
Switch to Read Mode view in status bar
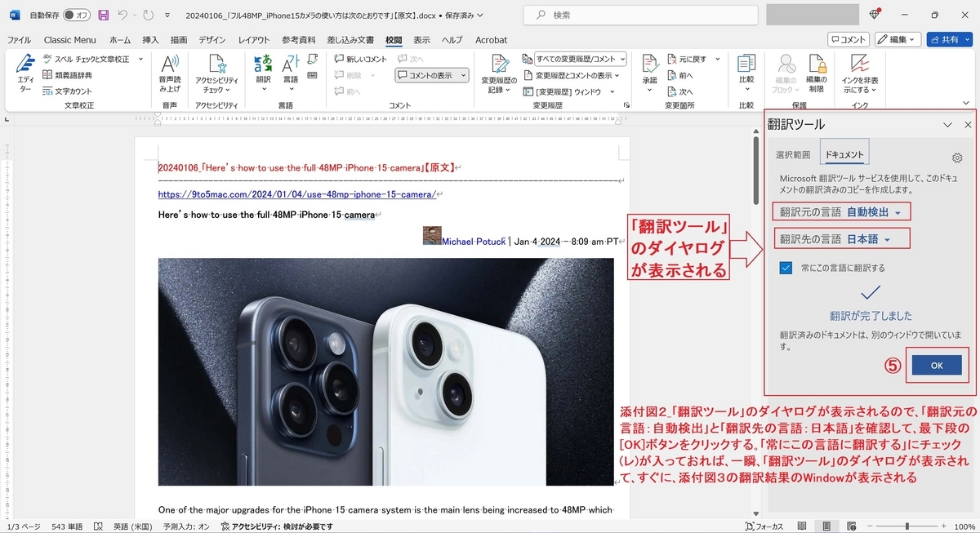[x=801, y=526]
